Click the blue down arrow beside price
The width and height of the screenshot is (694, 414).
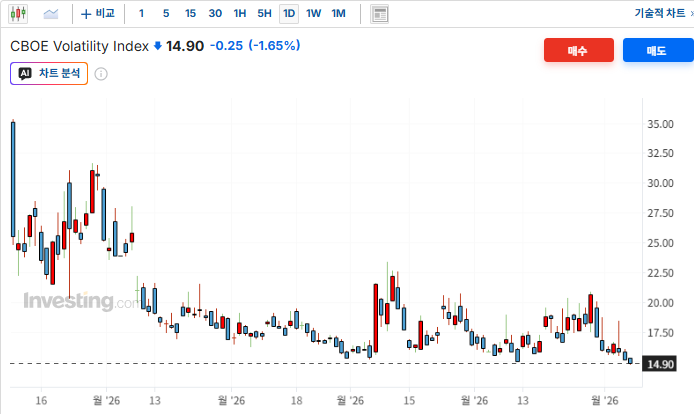158,46
